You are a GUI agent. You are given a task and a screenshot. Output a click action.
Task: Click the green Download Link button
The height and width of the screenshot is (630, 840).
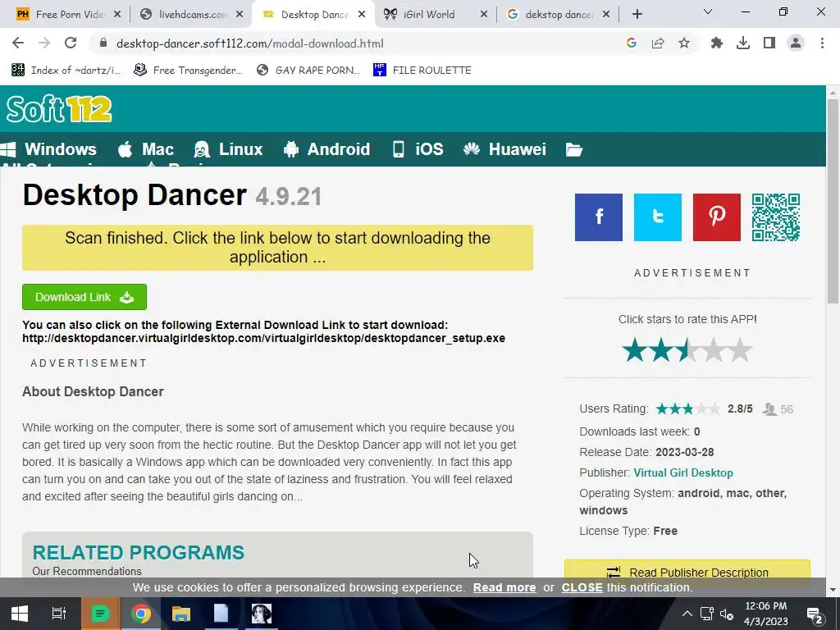pos(84,297)
